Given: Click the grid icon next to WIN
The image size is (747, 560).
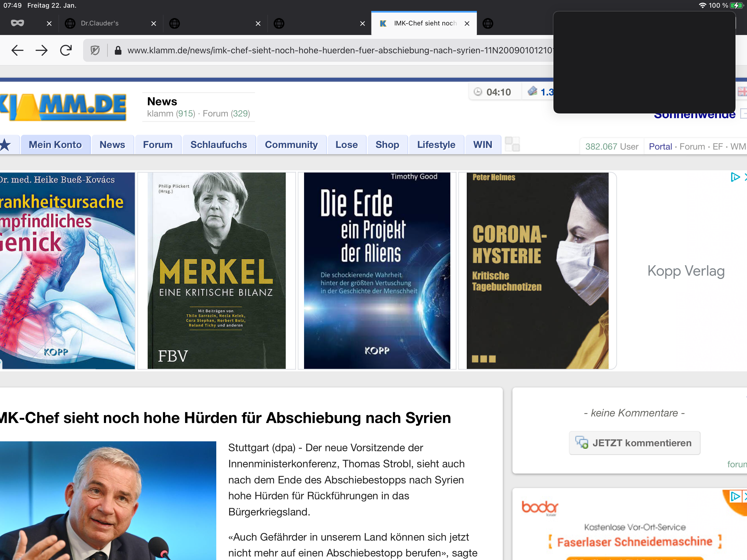Looking at the screenshot, I should point(512,145).
